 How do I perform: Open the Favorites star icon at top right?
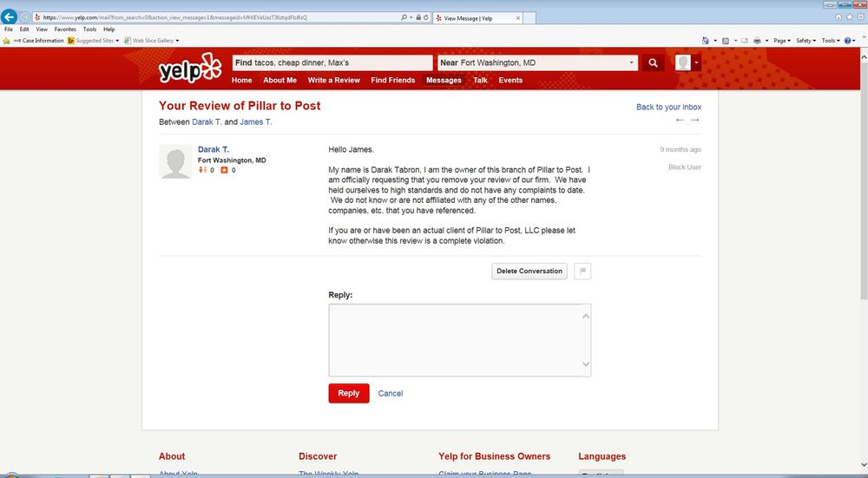click(x=849, y=17)
